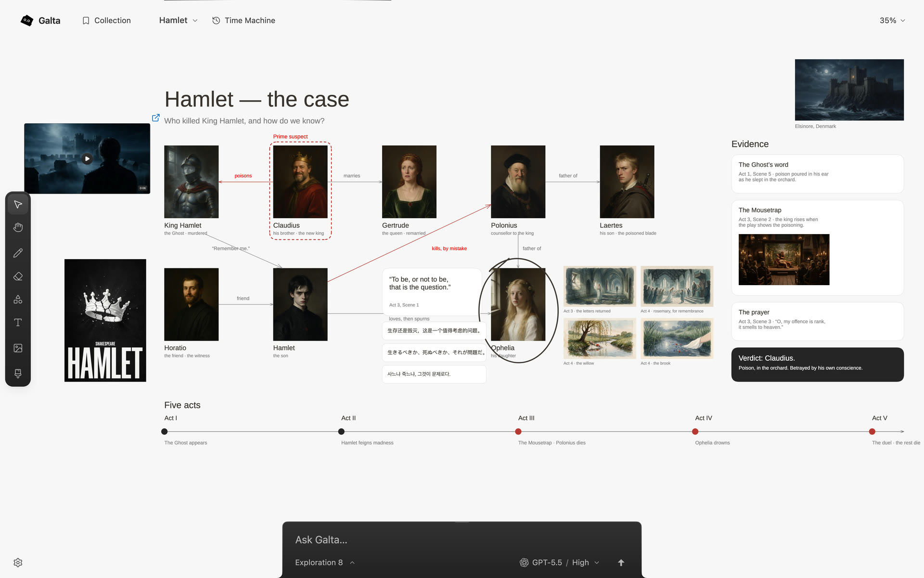924x578 pixels.
Task: Click the Act I timeline dot
Action: [165, 432]
